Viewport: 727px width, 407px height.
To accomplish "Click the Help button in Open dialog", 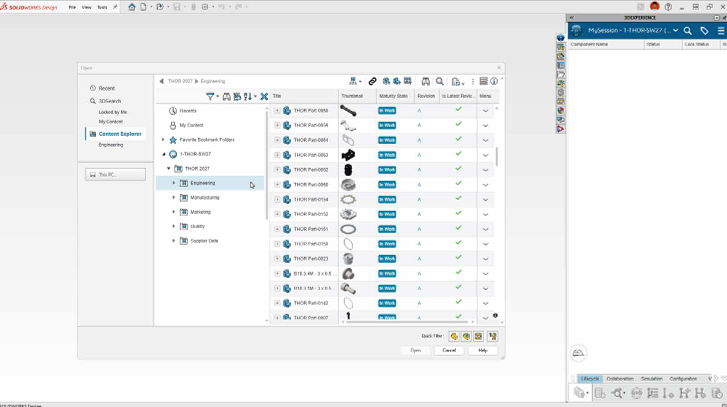I will click(483, 350).
